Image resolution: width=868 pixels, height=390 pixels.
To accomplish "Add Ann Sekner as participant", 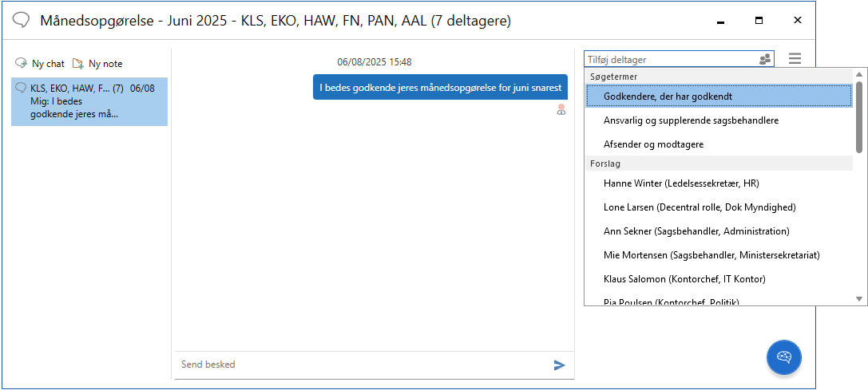I will pyautogui.click(x=719, y=230).
